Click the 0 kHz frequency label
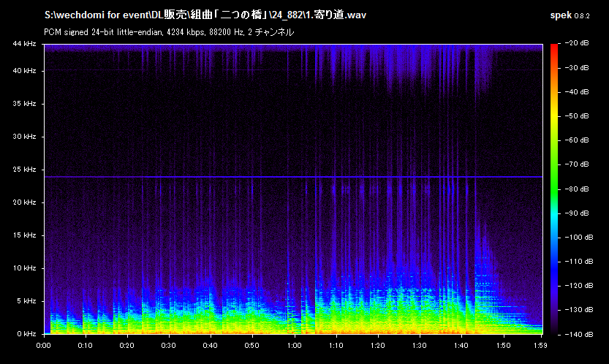This screenshot has width=609, height=364. [x=26, y=334]
